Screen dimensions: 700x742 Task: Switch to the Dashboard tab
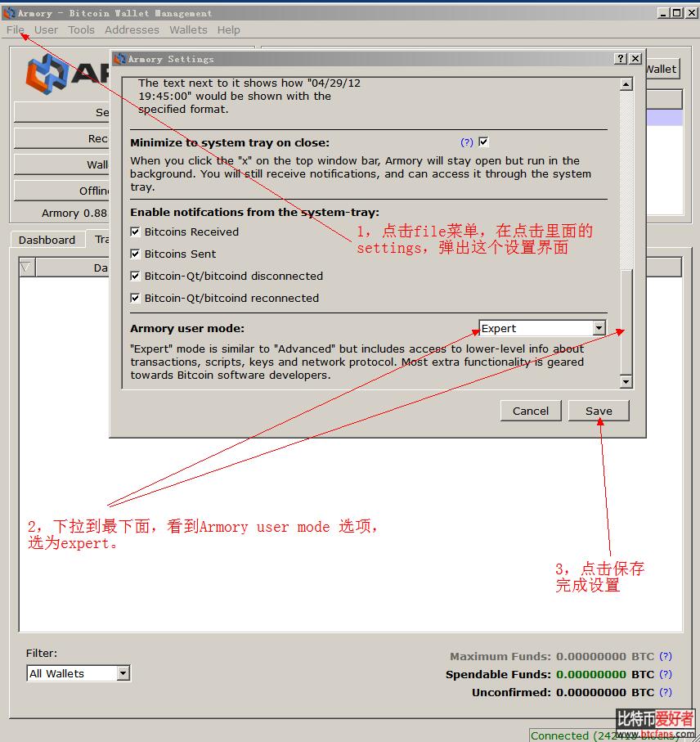[47, 240]
